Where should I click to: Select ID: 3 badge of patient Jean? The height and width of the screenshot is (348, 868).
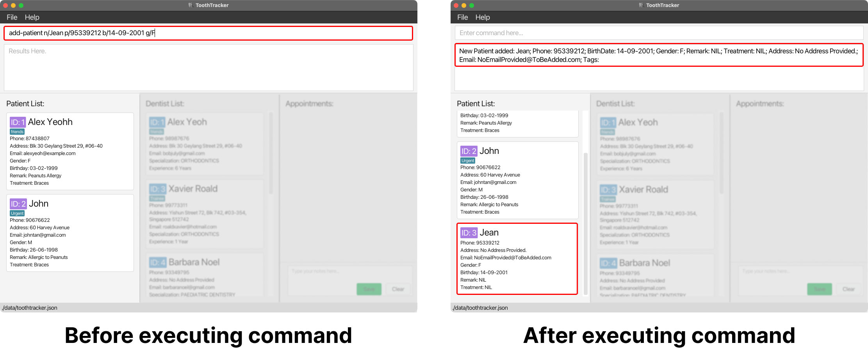[469, 233]
